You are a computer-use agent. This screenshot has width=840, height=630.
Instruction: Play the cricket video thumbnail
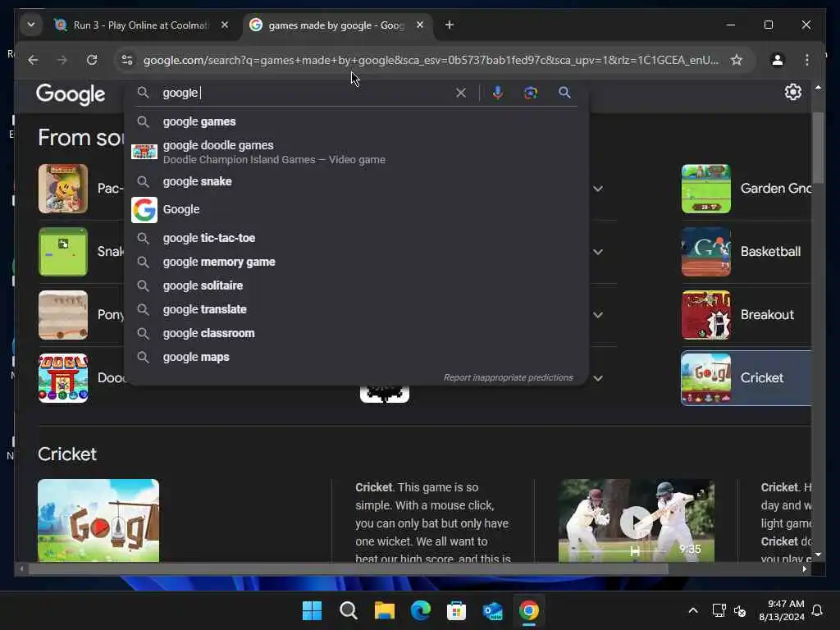pyautogui.click(x=636, y=521)
